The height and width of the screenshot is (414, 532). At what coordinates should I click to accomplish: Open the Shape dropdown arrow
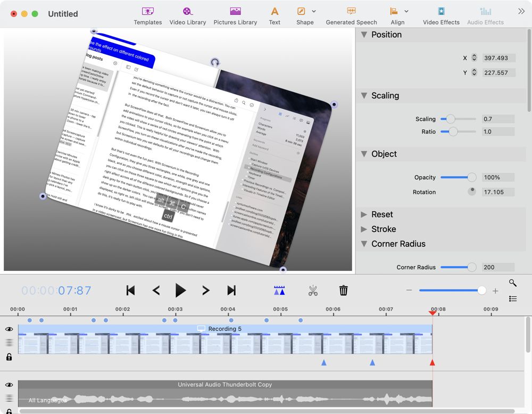click(x=314, y=11)
